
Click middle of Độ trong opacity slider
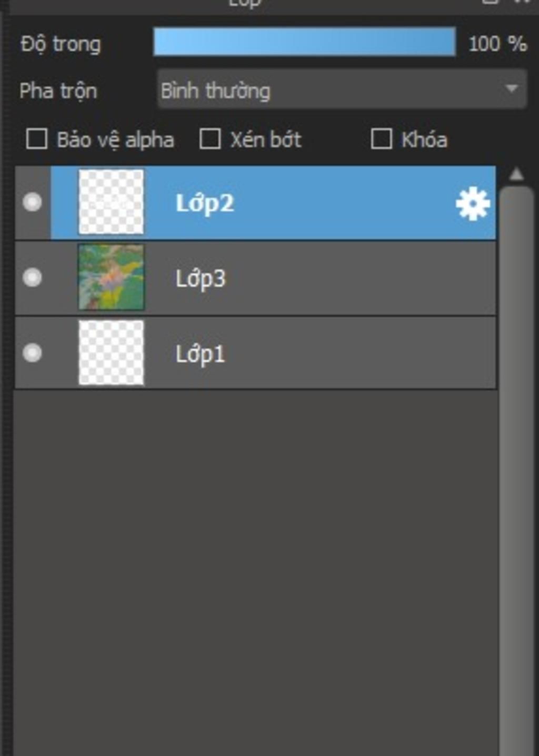[x=304, y=42]
